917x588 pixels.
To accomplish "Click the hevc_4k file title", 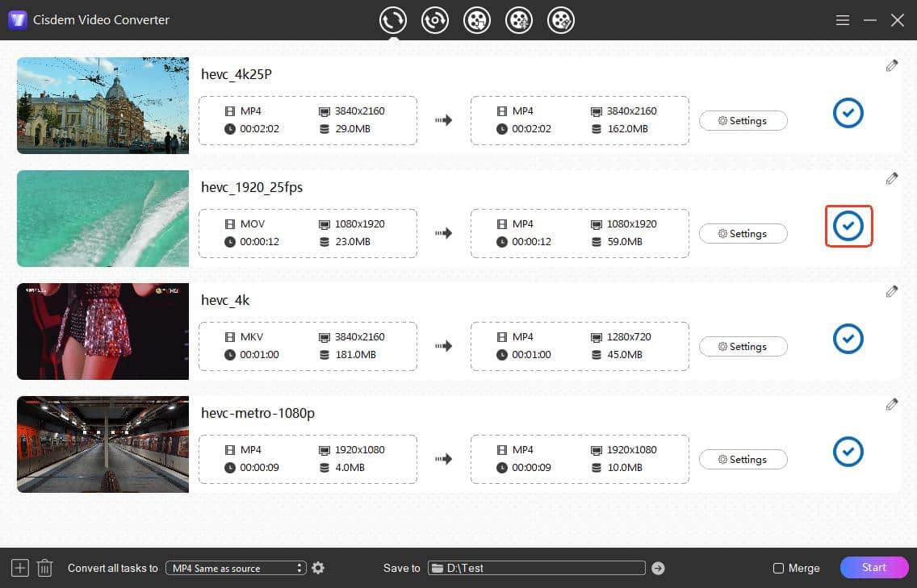I will [225, 300].
